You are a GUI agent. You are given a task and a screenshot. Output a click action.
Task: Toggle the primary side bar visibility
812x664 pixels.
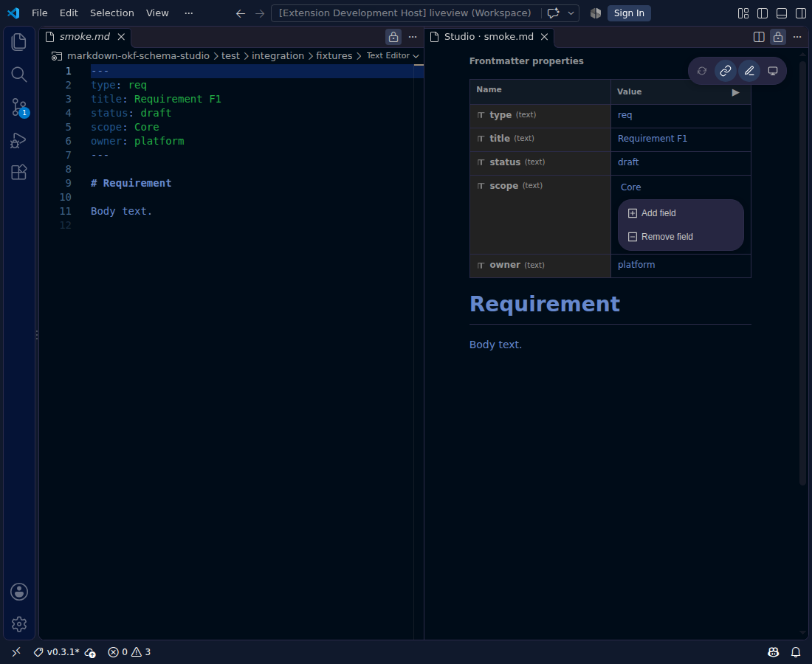pos(763,13)
